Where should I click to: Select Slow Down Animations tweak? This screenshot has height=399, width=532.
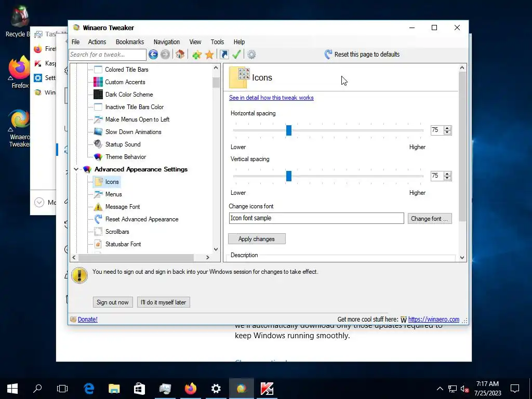click(x=133, y=132)
